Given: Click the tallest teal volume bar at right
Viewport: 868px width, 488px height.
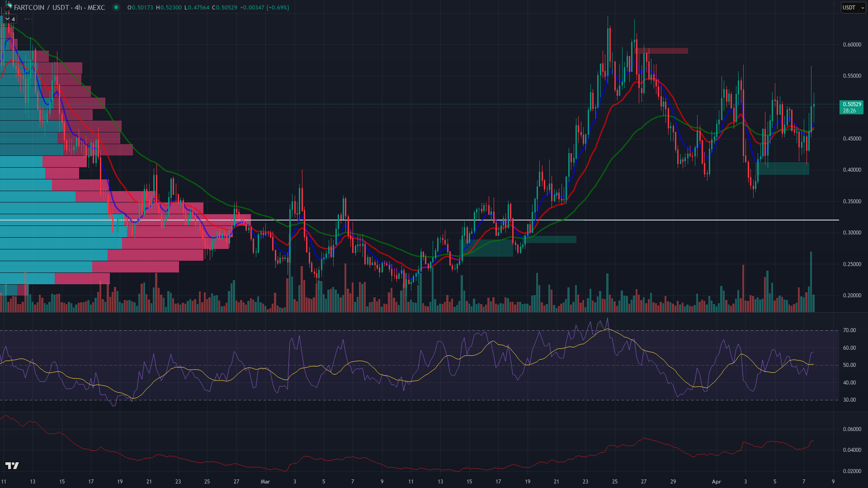Looking at the screenshot, I should tap(811, 280).
